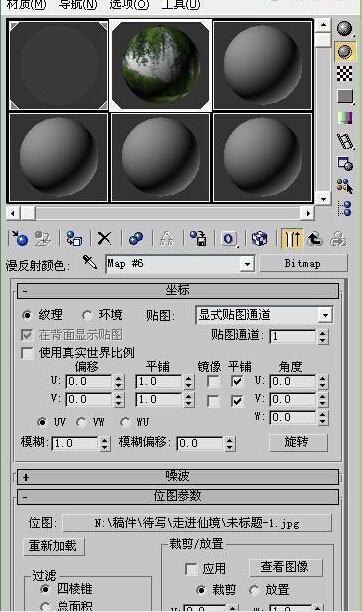Screen dimensions: 362x612
Task: Toggle the checkered Background icon
Action: click(x=345, y=73)
